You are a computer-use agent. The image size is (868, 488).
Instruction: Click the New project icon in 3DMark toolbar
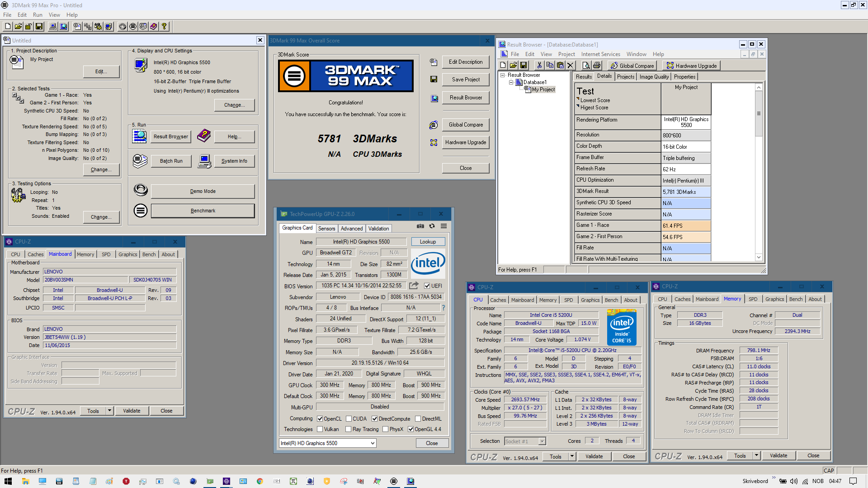pos(8,27)
